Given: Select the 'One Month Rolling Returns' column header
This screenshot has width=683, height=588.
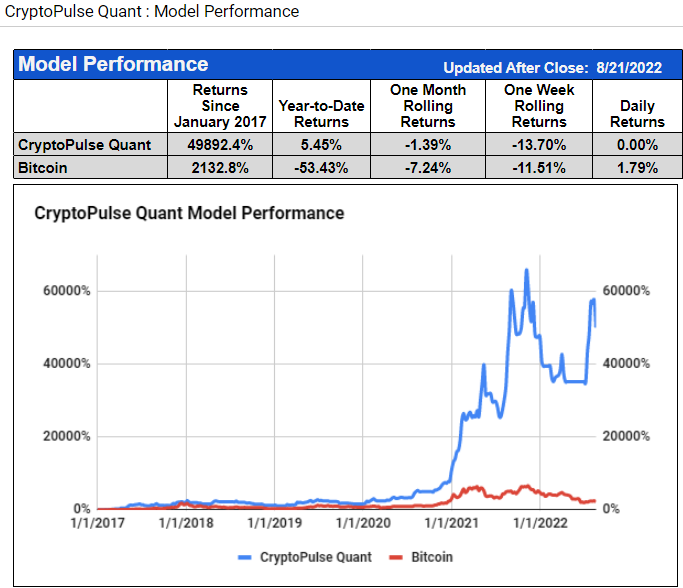Looking at the screenshot, I should pyautogui.click(x=428, y=106).
